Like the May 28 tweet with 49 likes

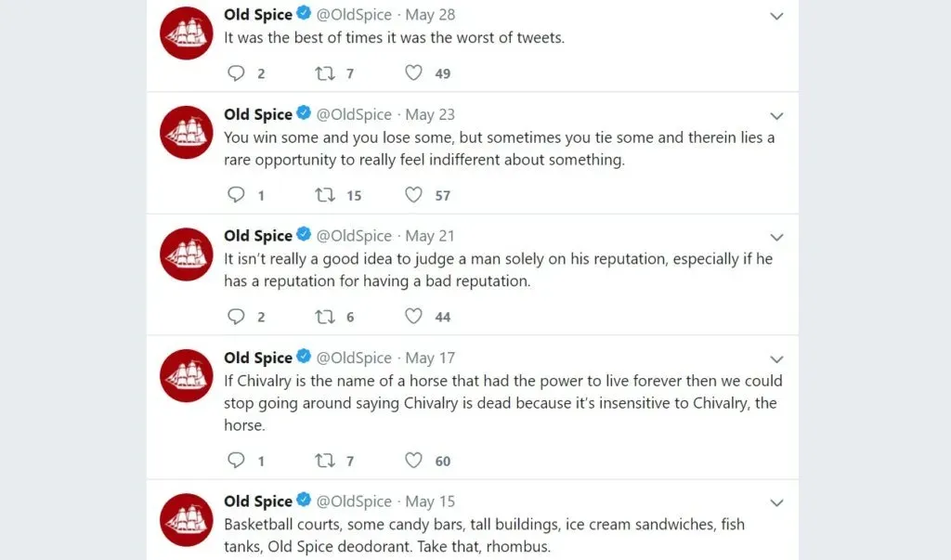pyautogui.click(x=413, y=72)
